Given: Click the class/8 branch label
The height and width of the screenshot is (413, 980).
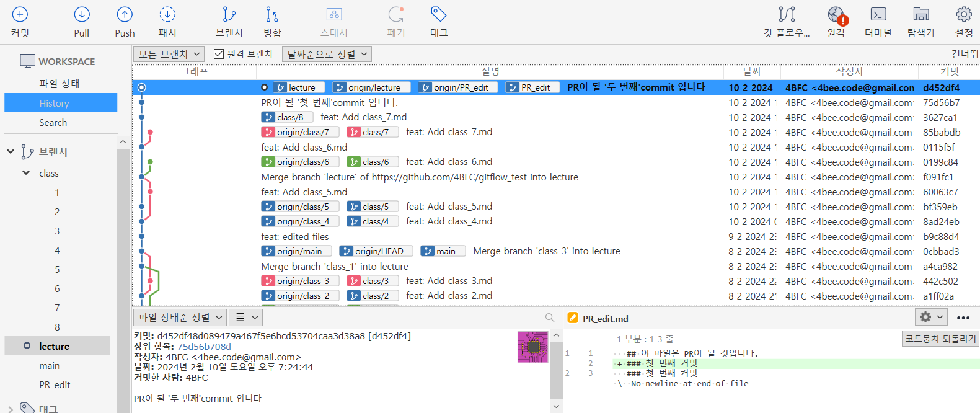Looking at the screenshot, I should 287,117.
